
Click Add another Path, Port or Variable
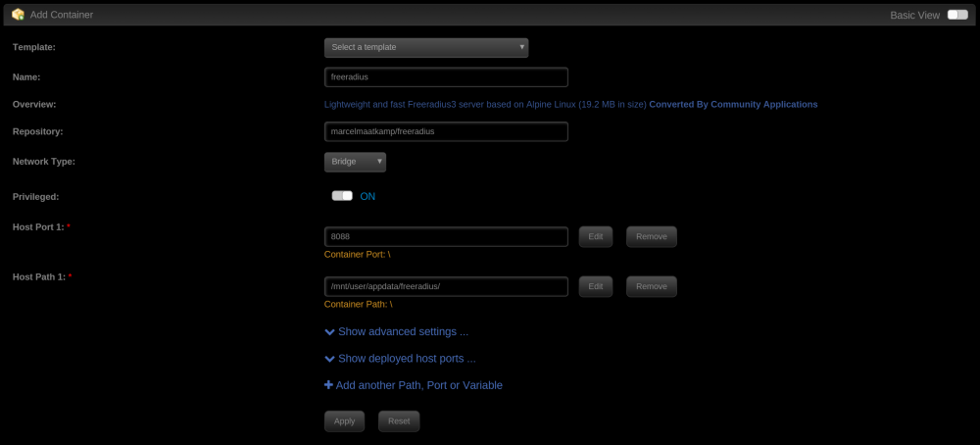[414, 385]
